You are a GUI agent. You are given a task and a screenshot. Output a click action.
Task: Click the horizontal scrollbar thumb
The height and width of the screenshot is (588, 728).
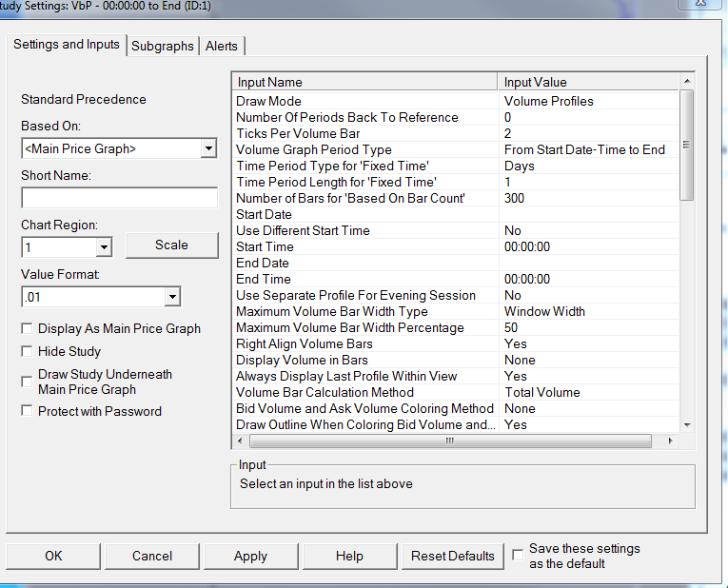(x=450, y=441)
